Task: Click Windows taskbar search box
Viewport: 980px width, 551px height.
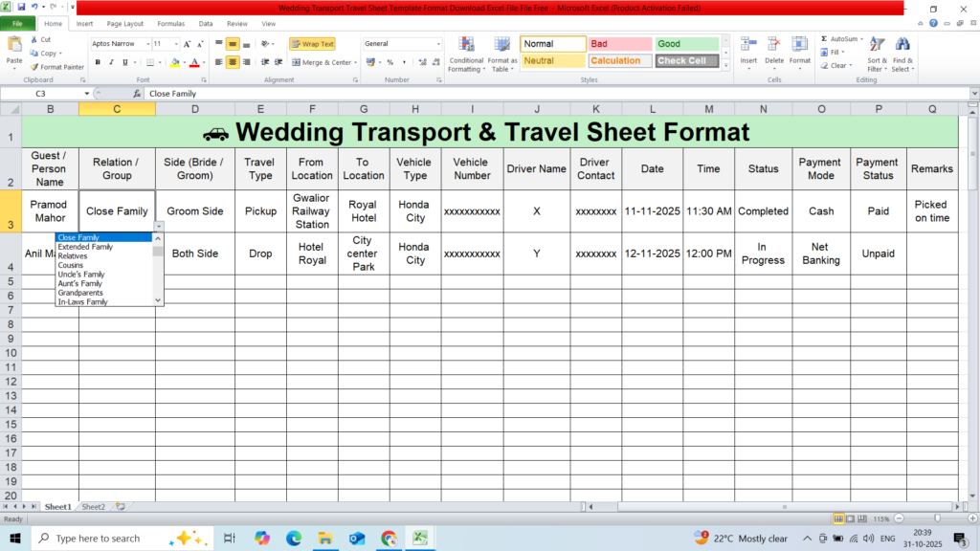Action: click(105, 539)
